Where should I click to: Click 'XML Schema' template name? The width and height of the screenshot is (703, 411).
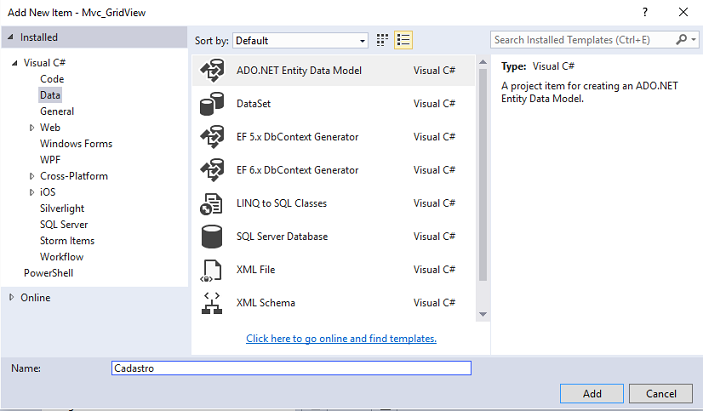pyautogui.click(x=266, y=303)
